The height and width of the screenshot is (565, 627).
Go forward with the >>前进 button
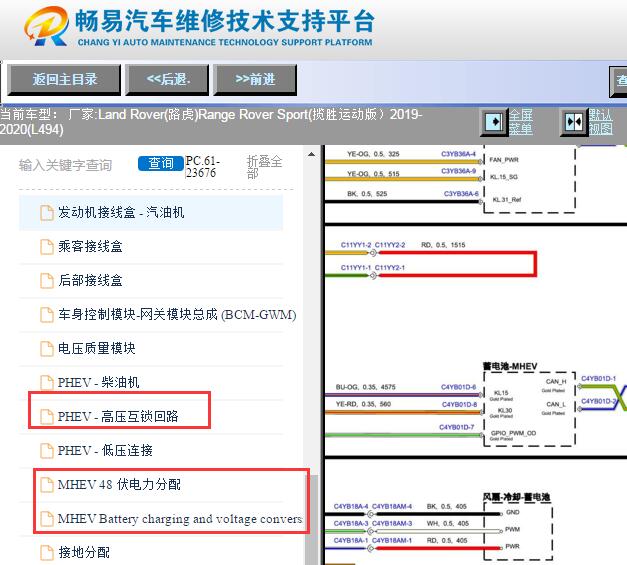pyautogui.click(x=255, y=80)
